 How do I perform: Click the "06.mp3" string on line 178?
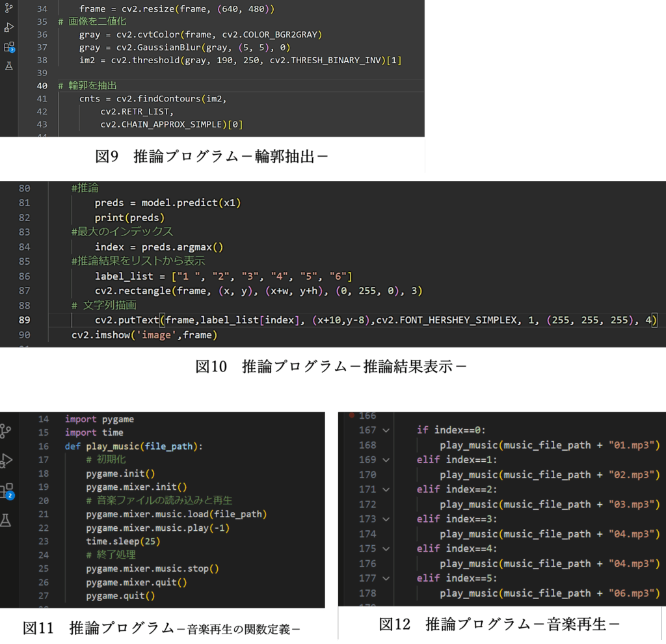point(632,593)
